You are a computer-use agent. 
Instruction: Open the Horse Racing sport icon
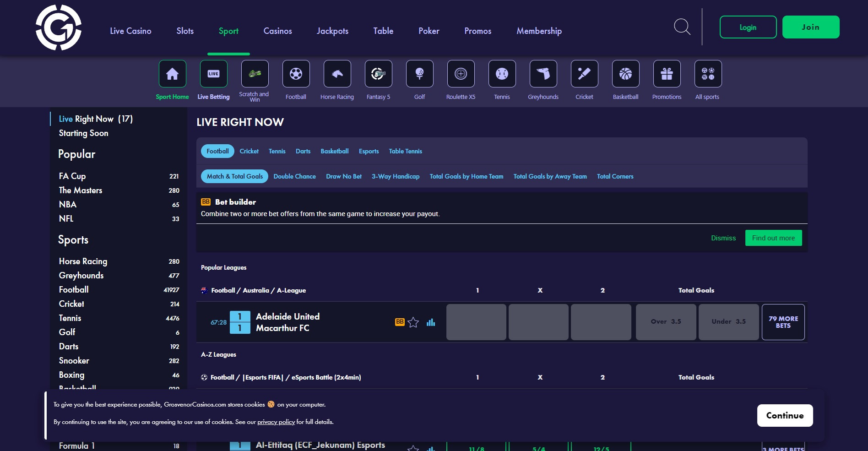click(x=337, y=74)
